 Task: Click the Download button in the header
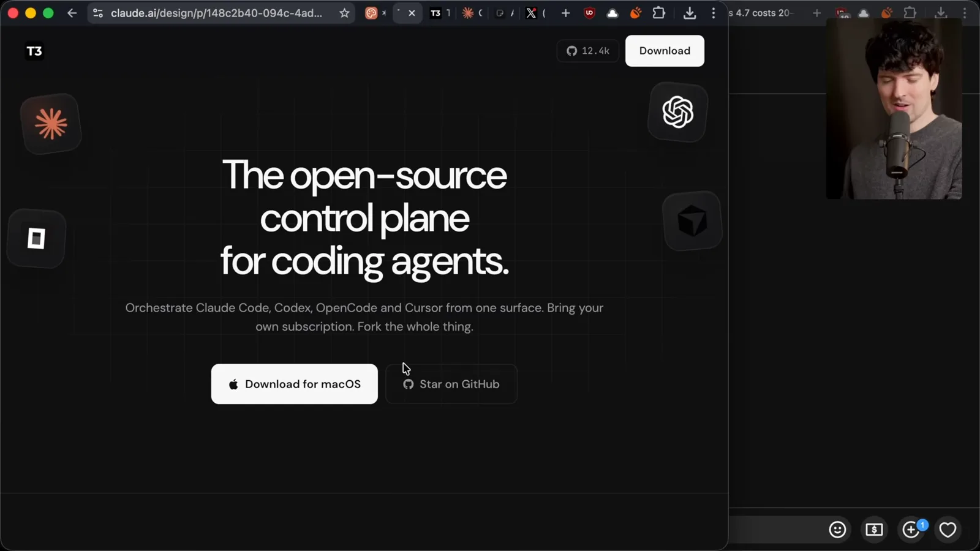pyautogui.click(x=665, y=51)
